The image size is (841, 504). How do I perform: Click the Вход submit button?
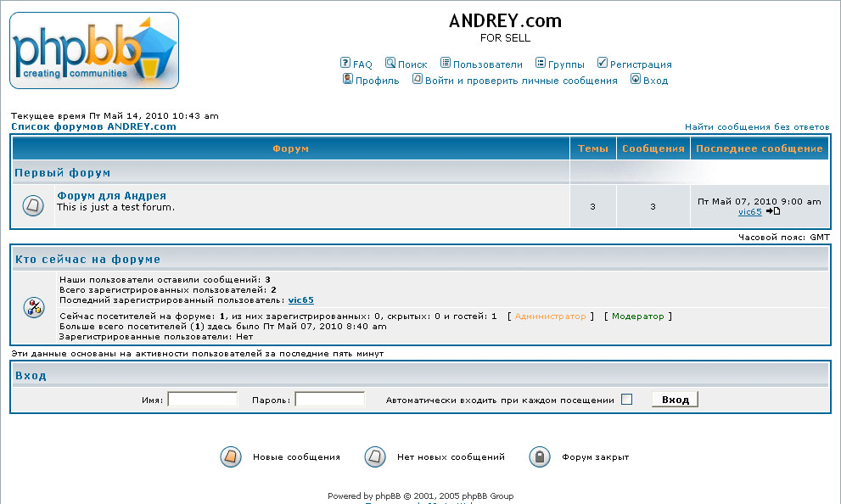(x=675, y=400)
